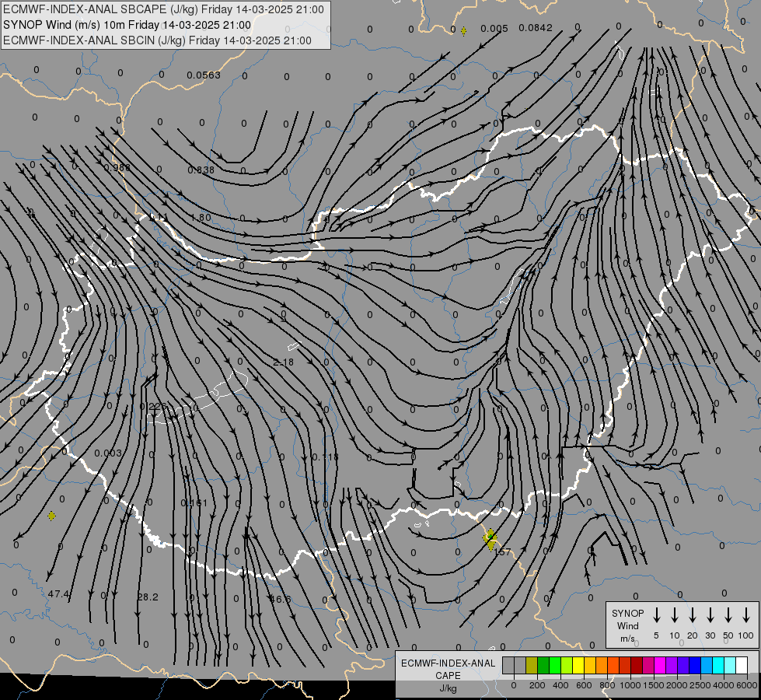Click the yellow diamond marker beside 0.005
This screenshot has height=700, width=761.
point(463,31)
